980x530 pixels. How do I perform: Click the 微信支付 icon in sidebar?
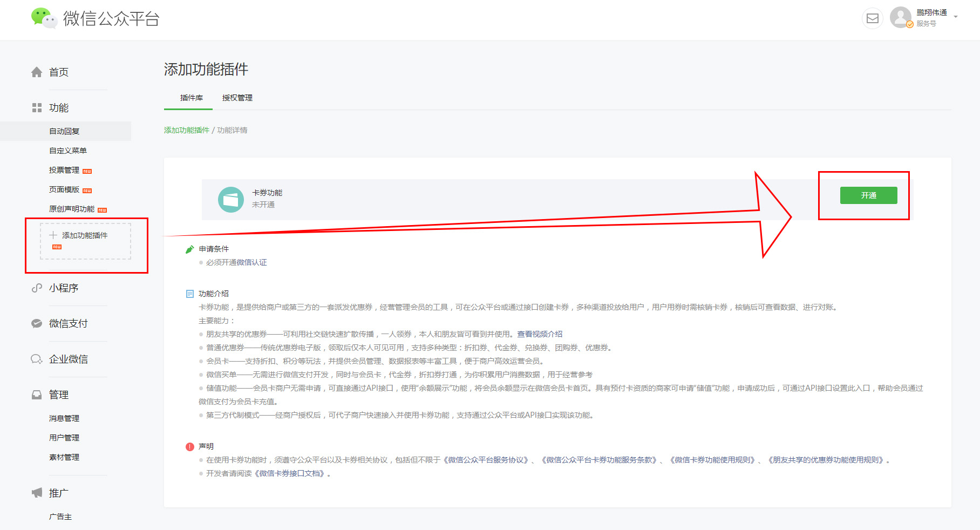coord(37,324)
